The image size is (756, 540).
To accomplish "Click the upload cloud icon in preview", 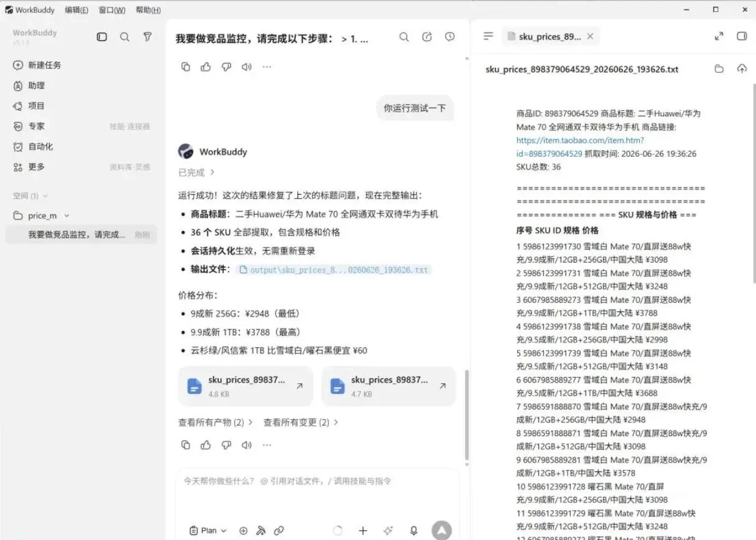I will (742, 69).
